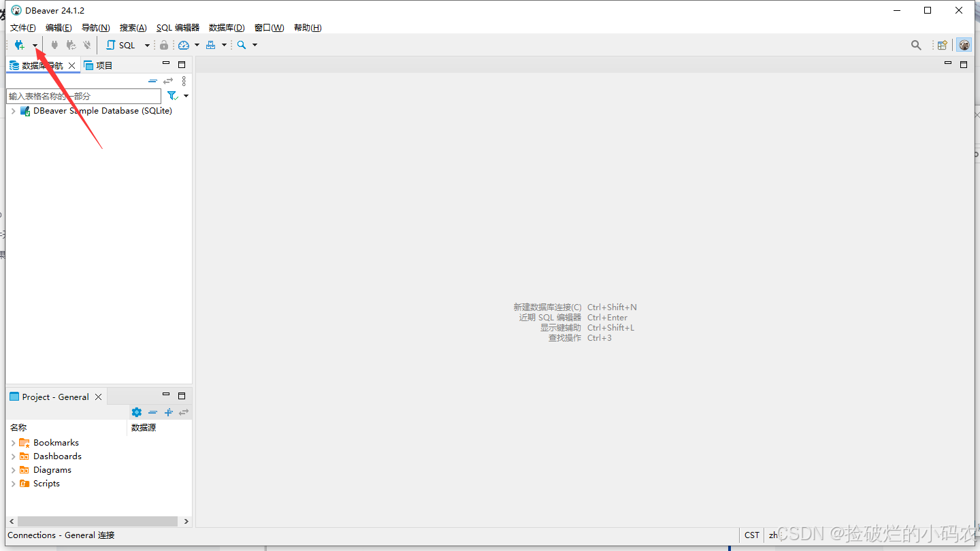Click the CST timezone in status bar
The image size is (980, 551).
click(x=751, y=535)
